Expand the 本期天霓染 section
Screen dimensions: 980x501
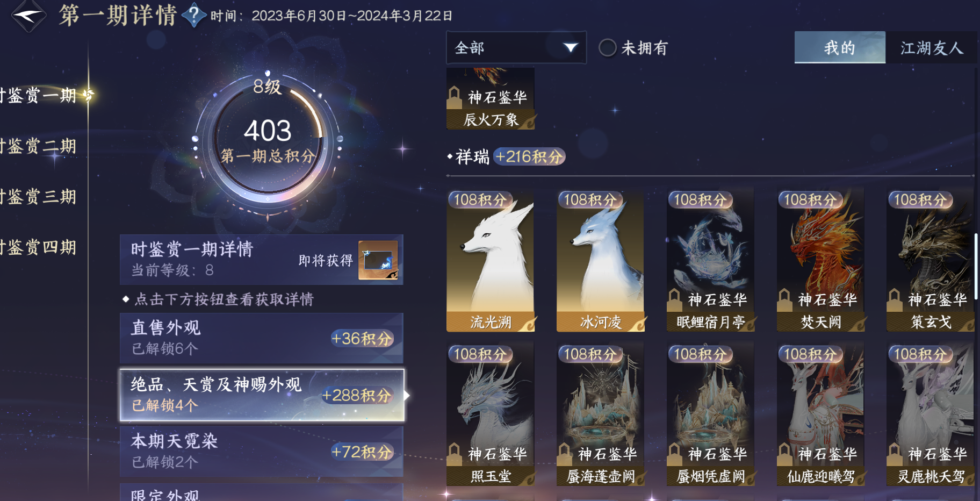click(x=262, y=452)
